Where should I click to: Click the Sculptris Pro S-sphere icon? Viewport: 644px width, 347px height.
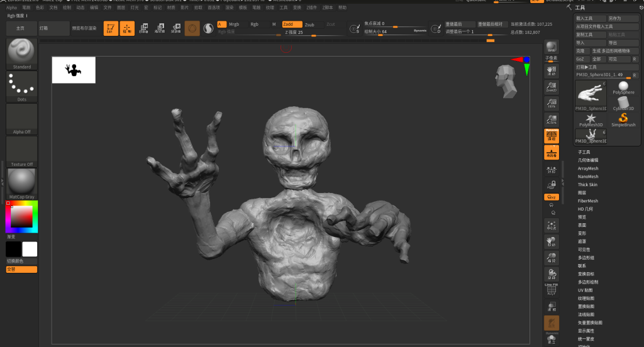click(208, 28)
